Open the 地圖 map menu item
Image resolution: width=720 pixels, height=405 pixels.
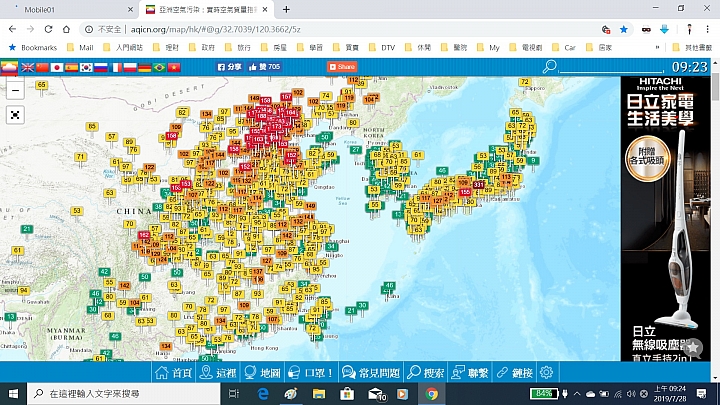coord(261,372)
